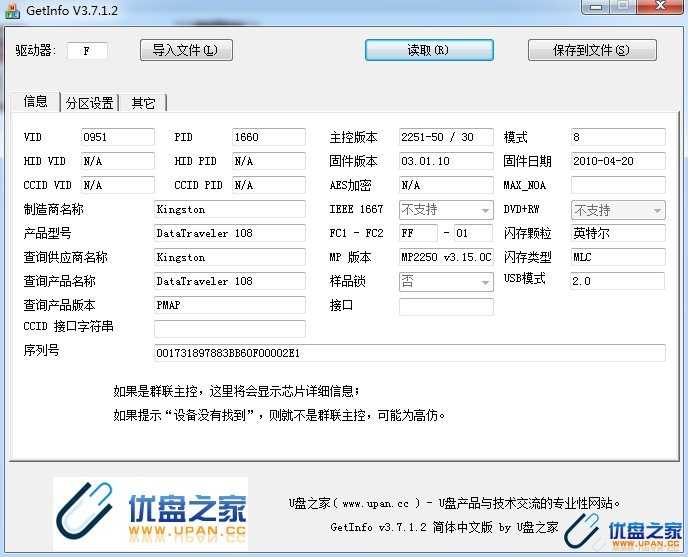Open the DVD+RW dropdown
The height and width of the screenshot is (557, 688).
657,210
